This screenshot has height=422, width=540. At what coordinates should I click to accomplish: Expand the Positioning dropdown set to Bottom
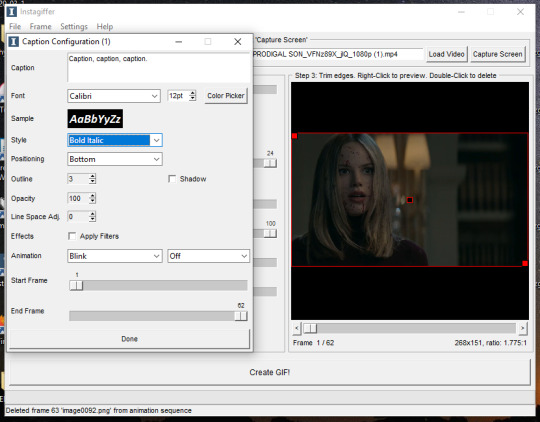click(156, 159)
